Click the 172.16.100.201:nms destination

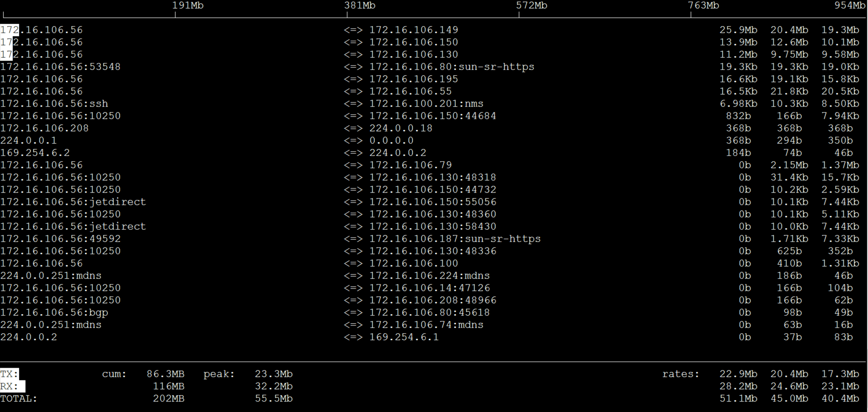point(426,104)
